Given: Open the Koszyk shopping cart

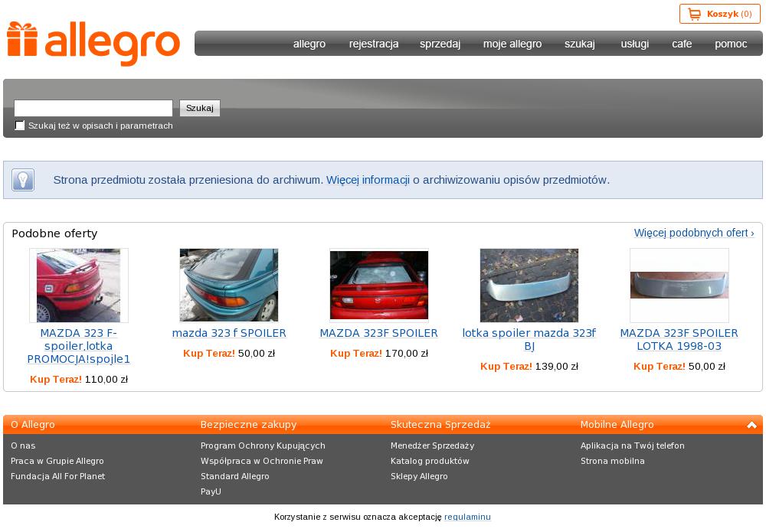Looking at the screenshot, I should [719, 14].
